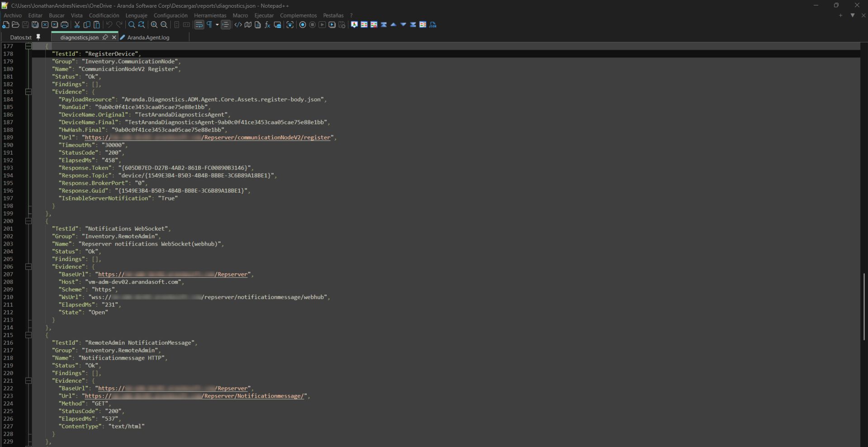Viewport: 868px width, 447px height.
Task: Switch to the Aranda.Agent.log tab
Action: pyautogui.click(x=148, y=38)
